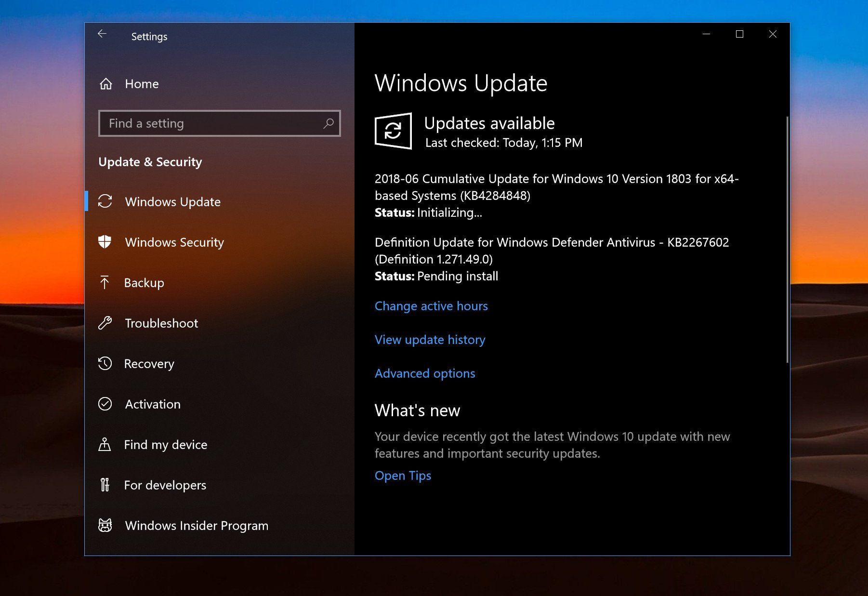
Task: Click the search magnifier icon
Action: pyautogui.click(x=329, y=123)
